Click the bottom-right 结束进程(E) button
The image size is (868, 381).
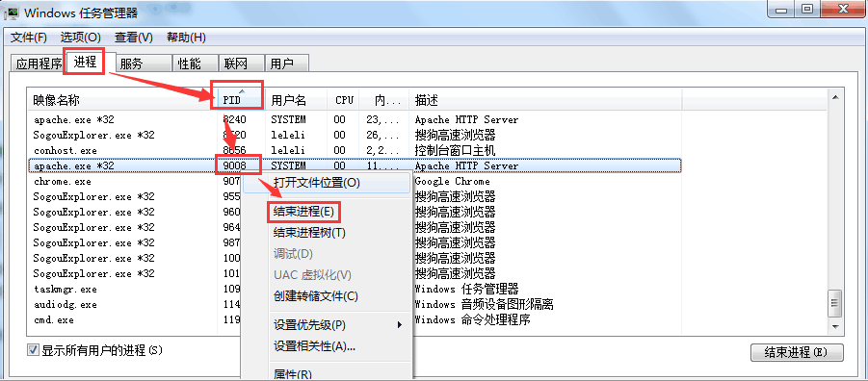797,352
